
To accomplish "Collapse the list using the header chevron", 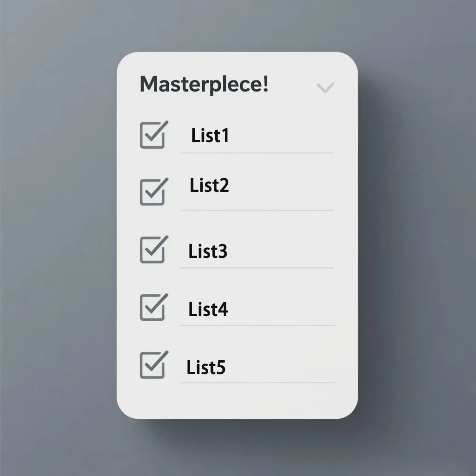I will pos(325,87).
